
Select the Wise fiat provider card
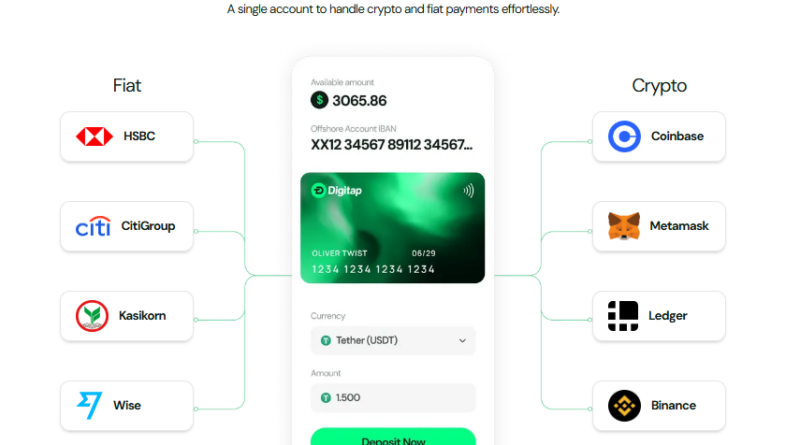click(127, 406)
